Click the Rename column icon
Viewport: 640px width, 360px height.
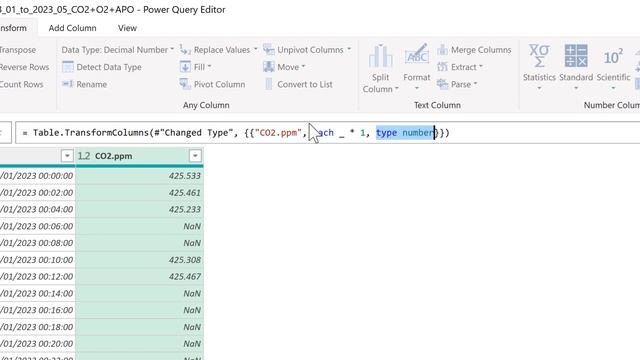click(x=68, y=84)
